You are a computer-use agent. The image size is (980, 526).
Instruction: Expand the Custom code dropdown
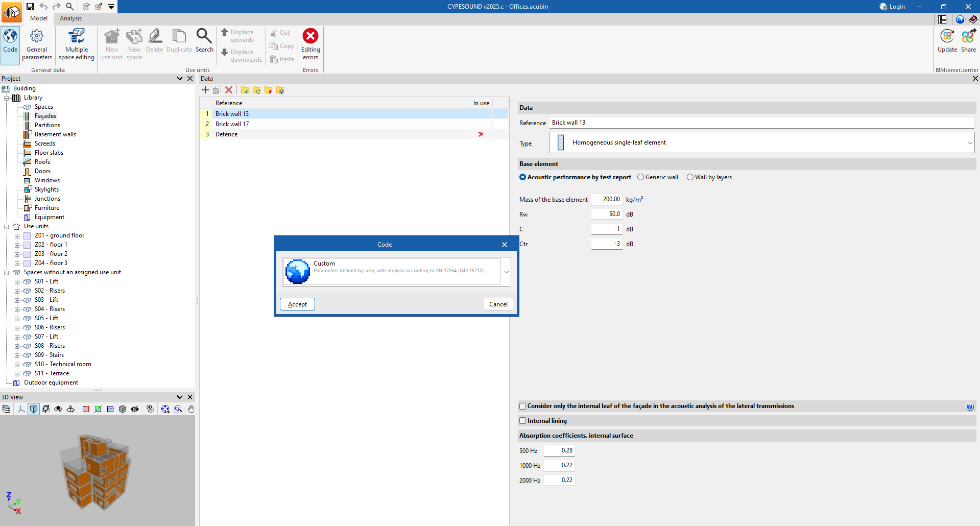pyautogui.click(x=506, y=272)
